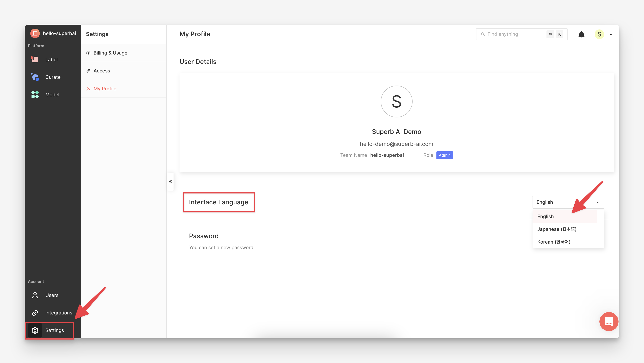The width and height of the screenshot is (644, 363).
Task: Select English from language list
Action: (565, 217)
